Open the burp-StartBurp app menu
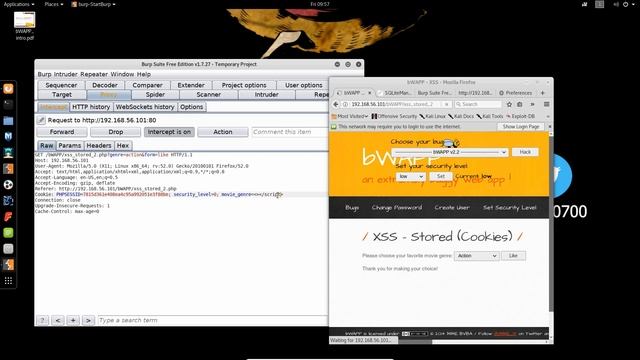Image resolution: width=640 pixels, height=360 pixels. pyautogui.click(x=93, y=4)
